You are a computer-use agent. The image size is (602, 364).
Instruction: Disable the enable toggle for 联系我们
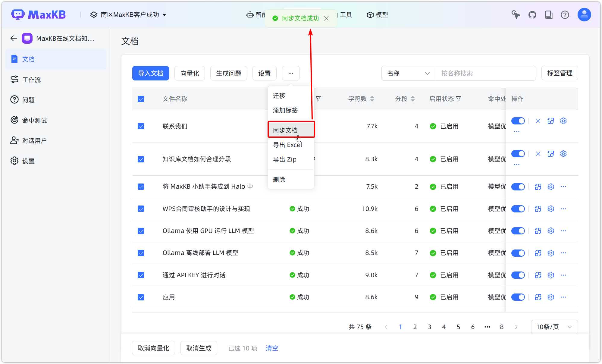pos(518,121)
